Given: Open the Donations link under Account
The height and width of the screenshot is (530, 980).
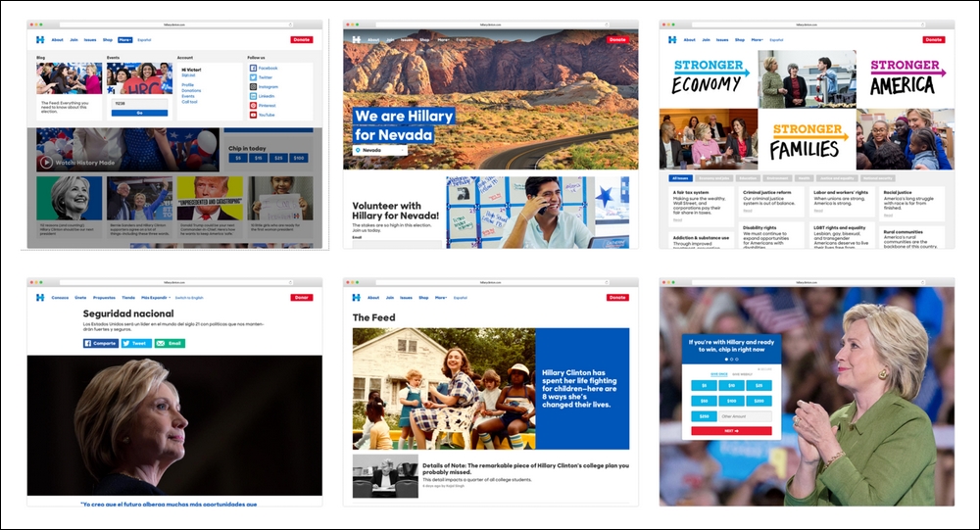Looking at the screenshot, I should point(191,91).
